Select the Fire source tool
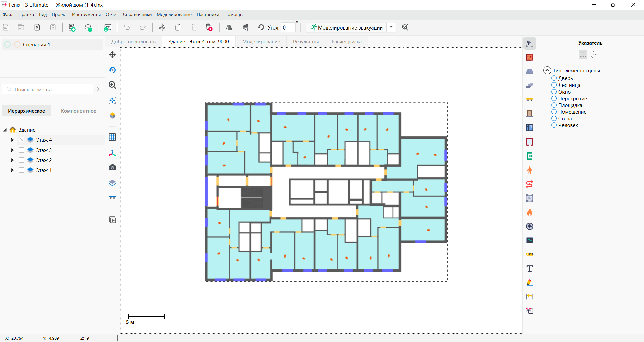Image resolution: width=644 pixels, height=342 pixels. pos(530,212)
